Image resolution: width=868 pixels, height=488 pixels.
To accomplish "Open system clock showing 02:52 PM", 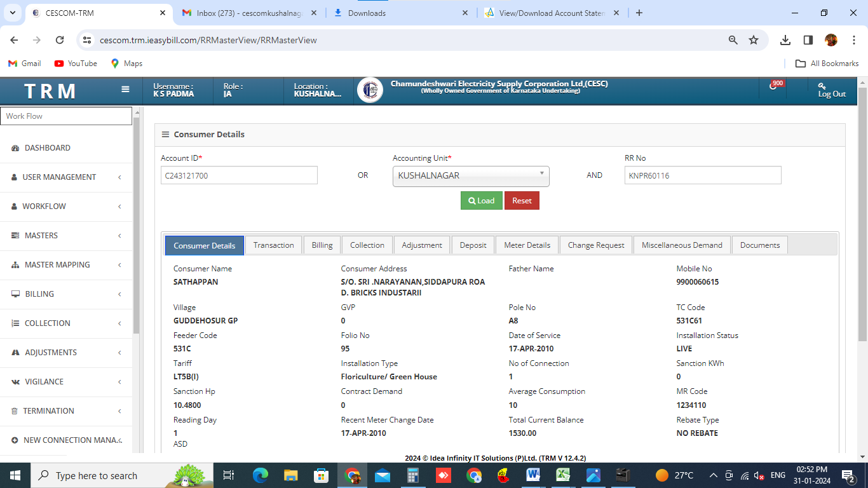I will pos(811,475).
